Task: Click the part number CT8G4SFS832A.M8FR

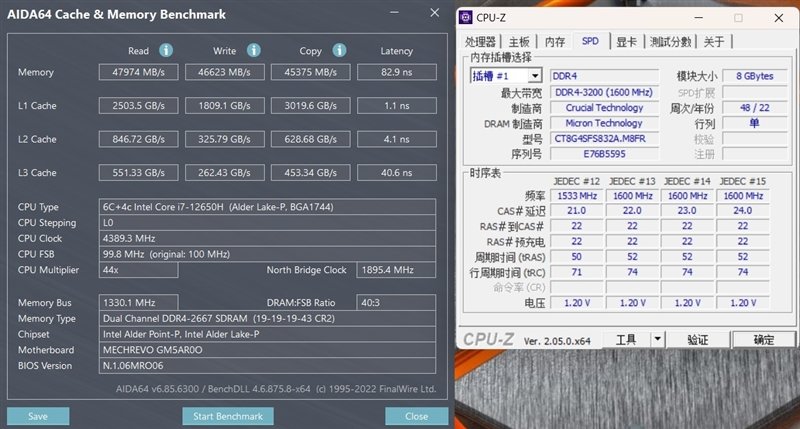Action: tap(604, 138)
